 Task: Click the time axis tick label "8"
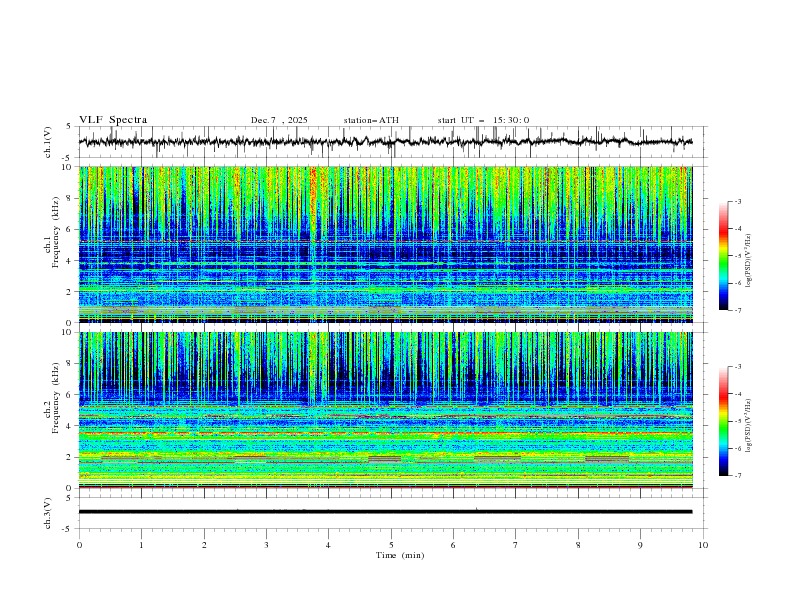pyautogui.click(x=578, y=545)
